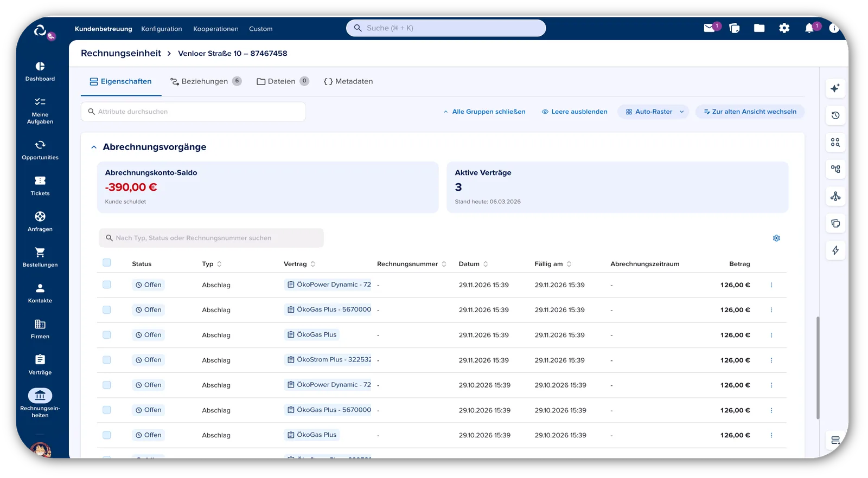Screen dimensions: 868x478
Task: Open the mail inbox icon
Action: pos(709,28)
